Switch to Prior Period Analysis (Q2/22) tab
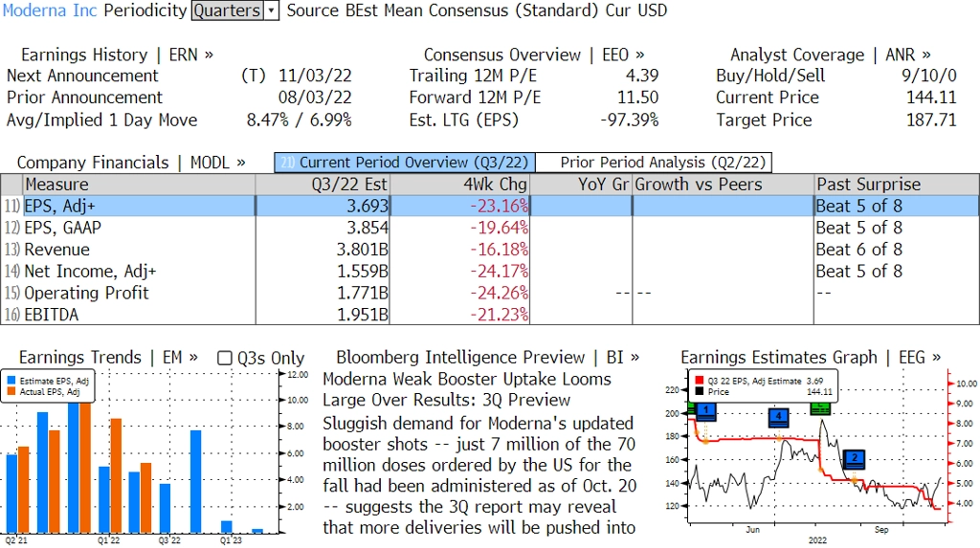The image size is (980, 548). pyautogui.click(x=655, y=163)
